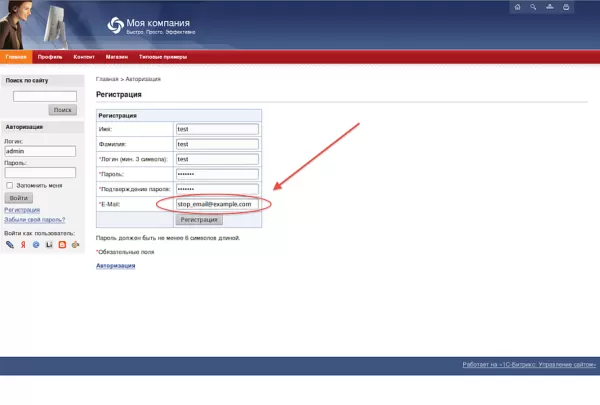
Task: Go to Главная in breadcrumb
Action: click(107, 79)
